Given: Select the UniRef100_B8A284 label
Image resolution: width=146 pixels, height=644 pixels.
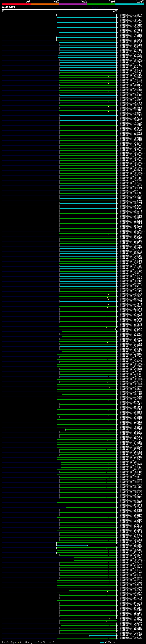Looking at the screenshot, I should 131,45.
